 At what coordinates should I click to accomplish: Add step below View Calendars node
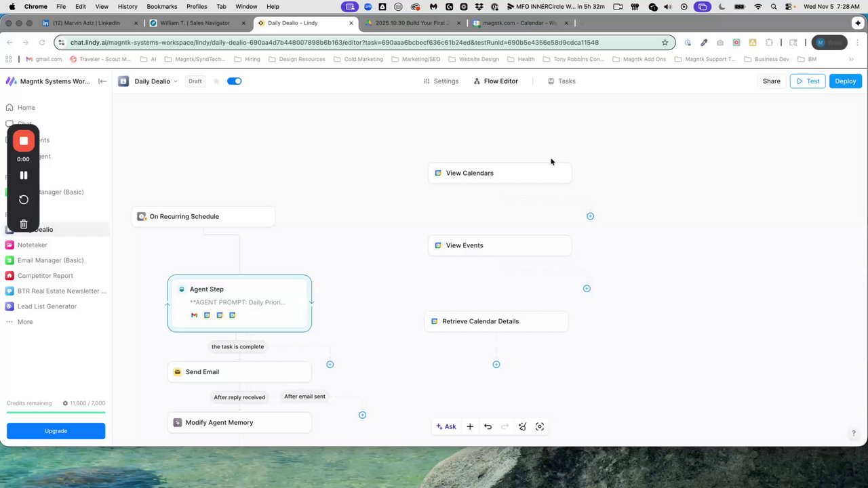pyautogui.click(x=590, y=216)
